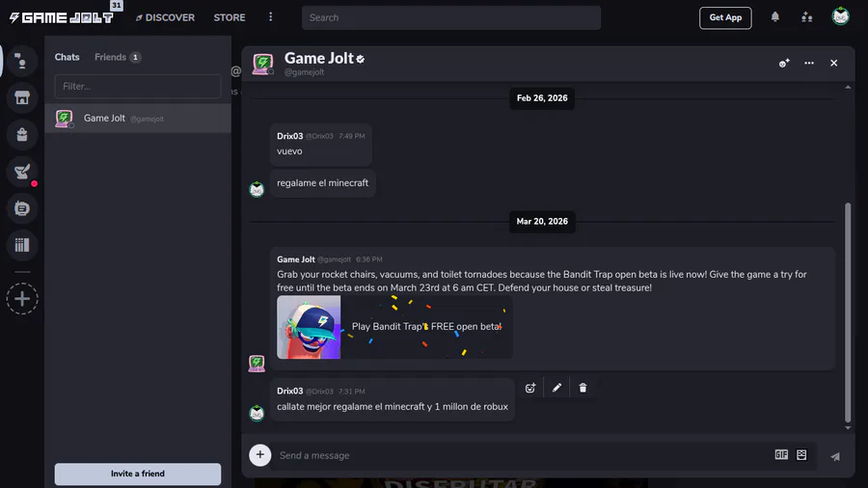Switch to the Friends tab
Image resolution: width=868 pixels, height=488 pixels.
(x=118, y=57)
